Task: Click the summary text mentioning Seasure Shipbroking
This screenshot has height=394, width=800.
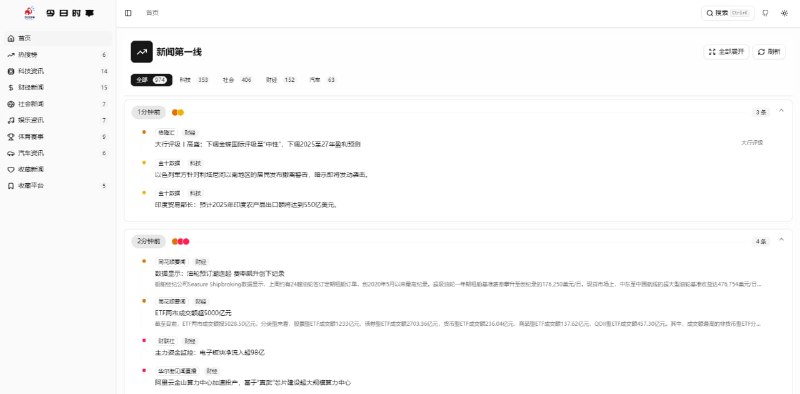Action: click(458, 284)
